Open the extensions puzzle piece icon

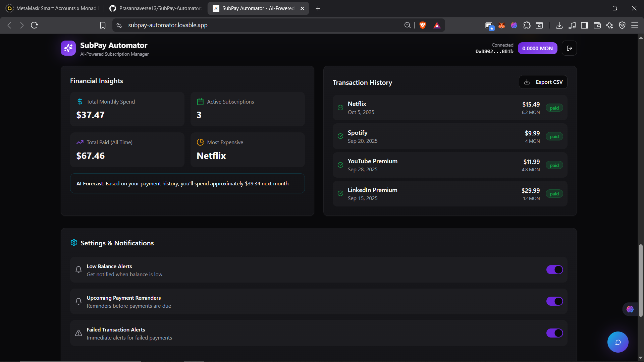[x=527, y=25]
